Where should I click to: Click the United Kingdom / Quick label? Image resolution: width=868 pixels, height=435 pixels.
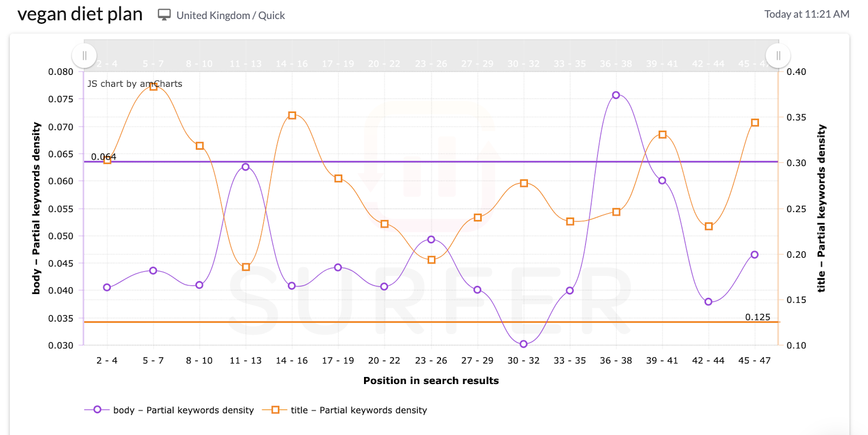tap(230, 15)
